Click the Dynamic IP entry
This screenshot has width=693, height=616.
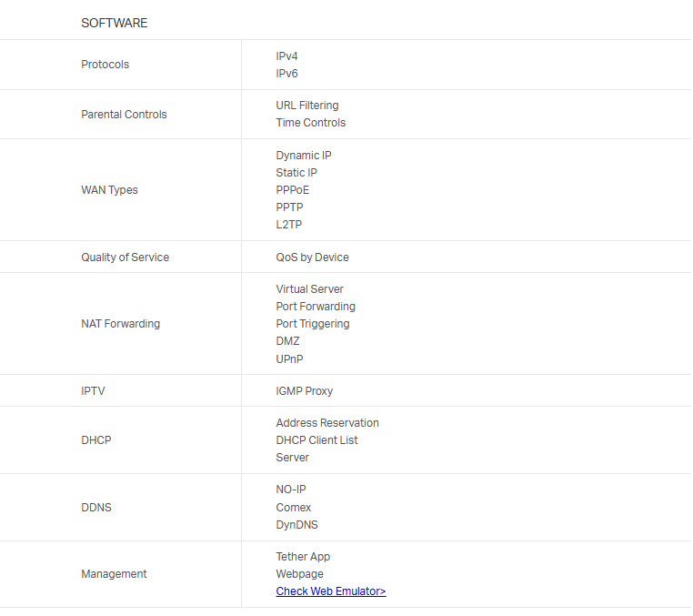303,156
